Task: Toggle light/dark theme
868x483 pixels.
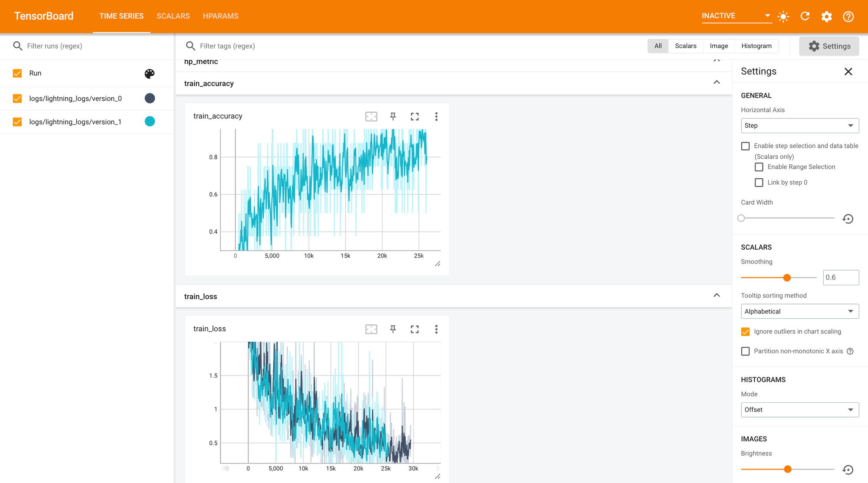Action: click(783, 16)
